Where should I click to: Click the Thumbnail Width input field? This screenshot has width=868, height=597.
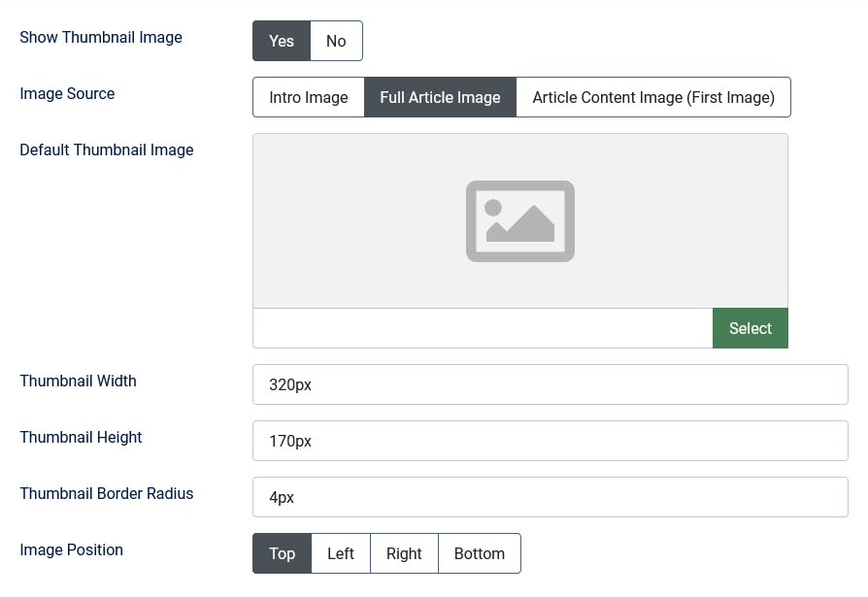click(550, 384)
